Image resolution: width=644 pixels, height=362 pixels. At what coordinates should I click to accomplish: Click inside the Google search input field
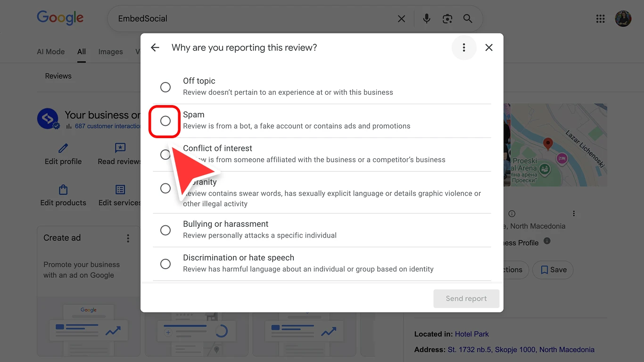(236, 18)
